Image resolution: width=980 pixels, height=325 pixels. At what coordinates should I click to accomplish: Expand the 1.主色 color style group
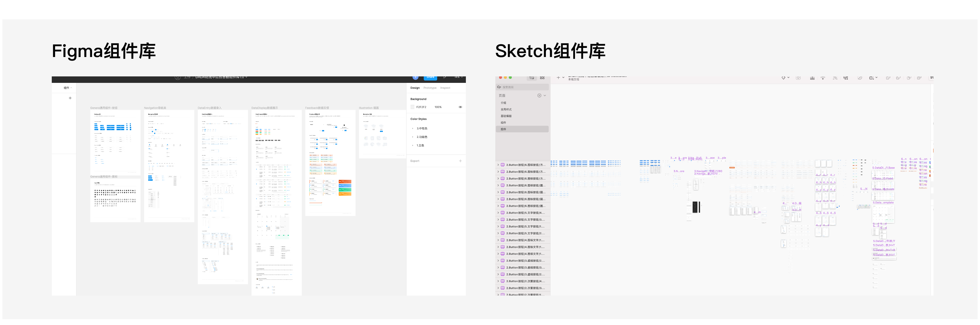click(413, 145)
